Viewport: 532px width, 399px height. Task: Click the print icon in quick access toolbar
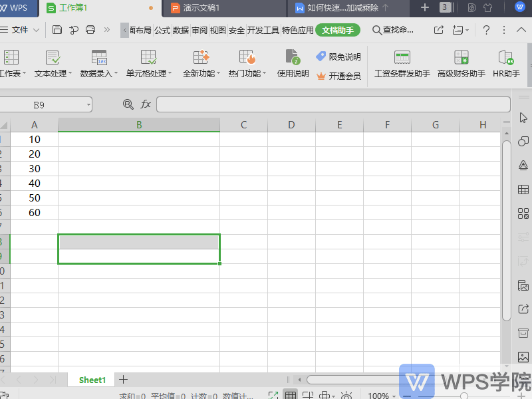click(x=90, y=29)
